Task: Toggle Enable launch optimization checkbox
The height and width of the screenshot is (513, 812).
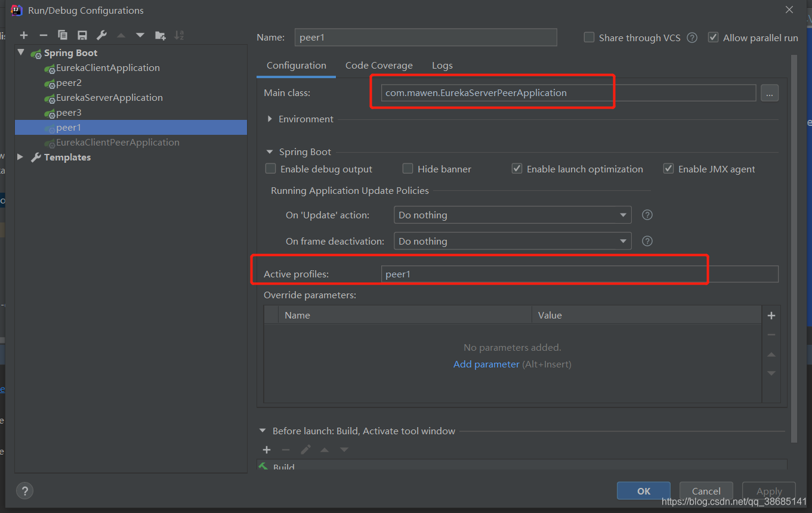Action: click(x=517, y=169)
